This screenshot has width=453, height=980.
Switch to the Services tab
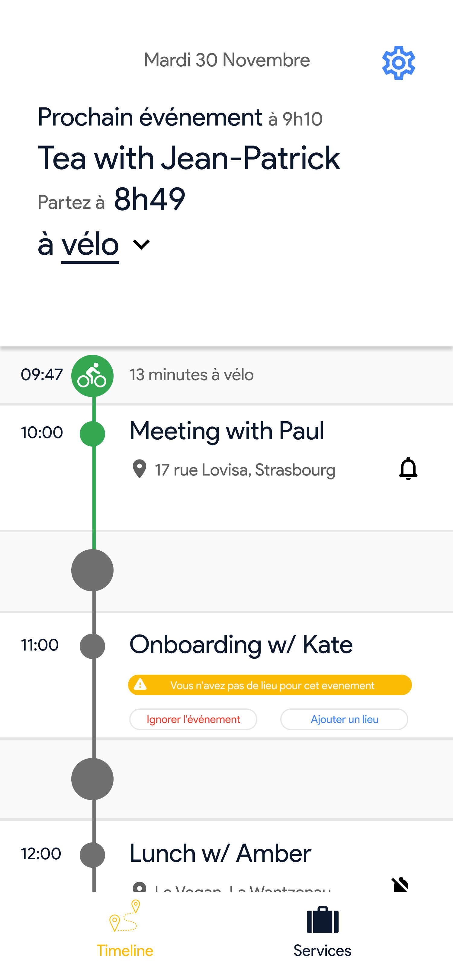322,950
